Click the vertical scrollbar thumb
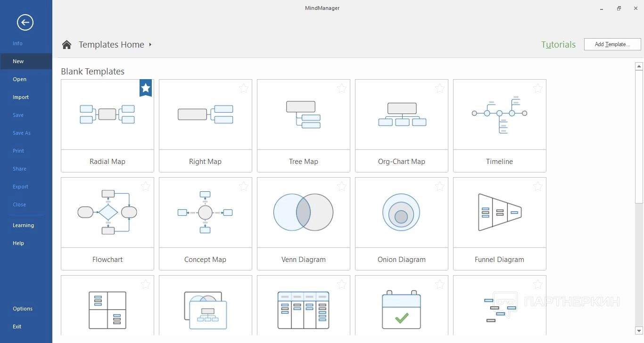Image resolution: width=644 pixels, height=343 pixels. tap(639, 137)
